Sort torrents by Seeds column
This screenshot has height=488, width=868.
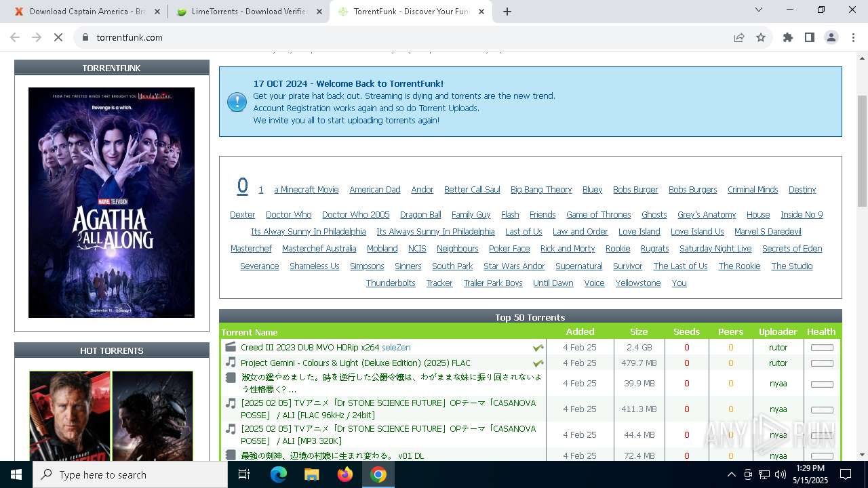(686, 332)
